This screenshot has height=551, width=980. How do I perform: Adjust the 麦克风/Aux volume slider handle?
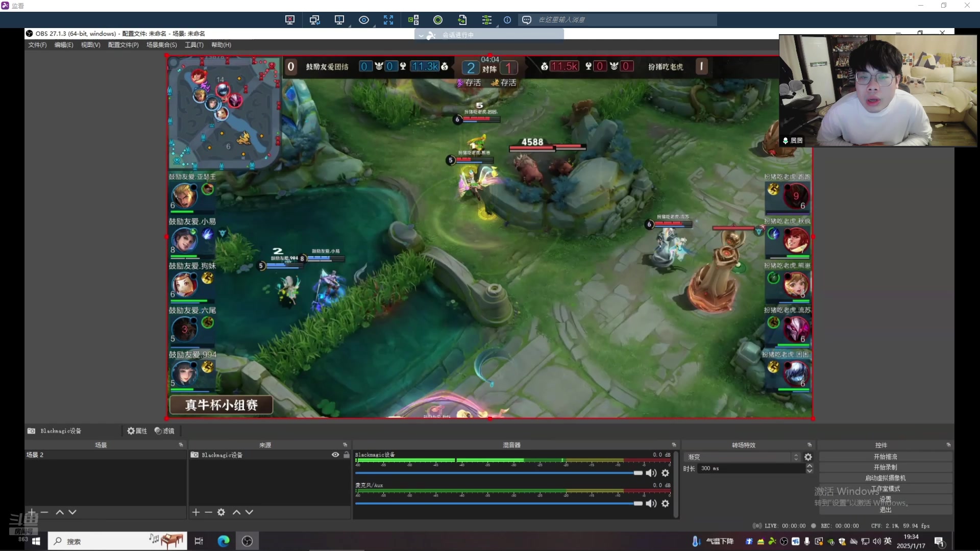click(638, 504)
